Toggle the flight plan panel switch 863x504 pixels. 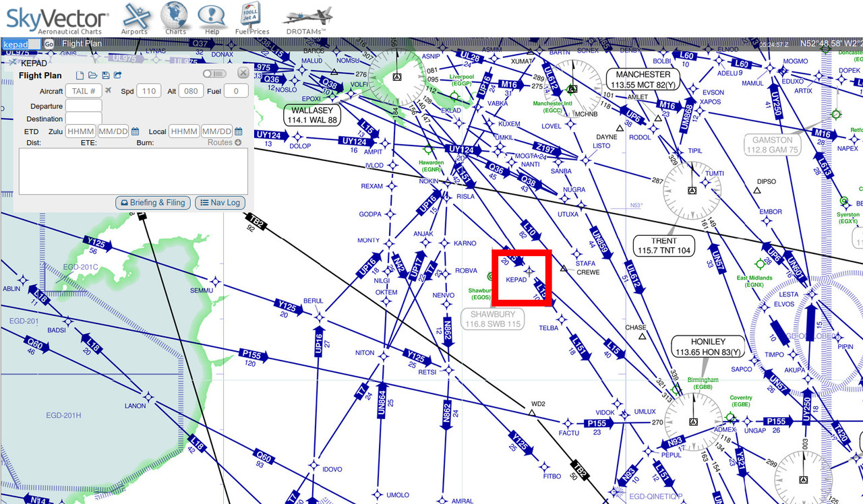tap(214, 73)
